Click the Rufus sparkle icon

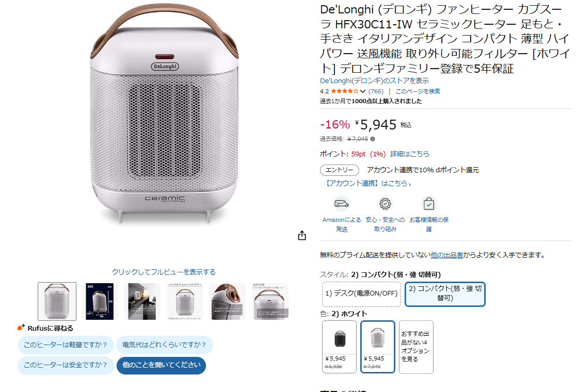[x=21, y=328]
